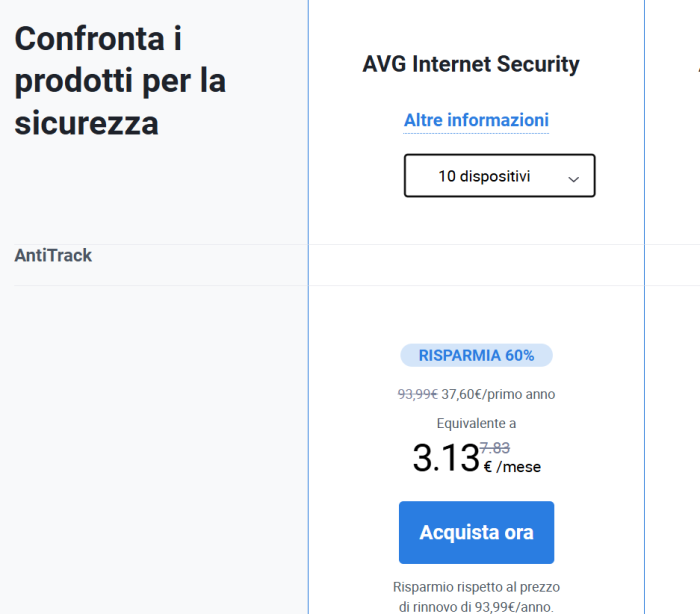Click the crossed-out 7.83 monthly price

pyautogui.click(x=495, y=448)
